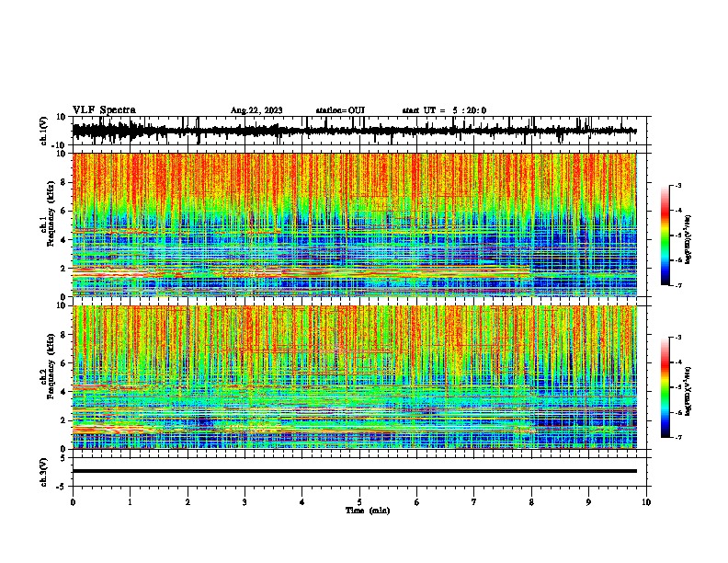The width and height of the screenshot is (728, 563).
Task: Click the ch.1 waveform trace panel
Action: coord(361,131)
